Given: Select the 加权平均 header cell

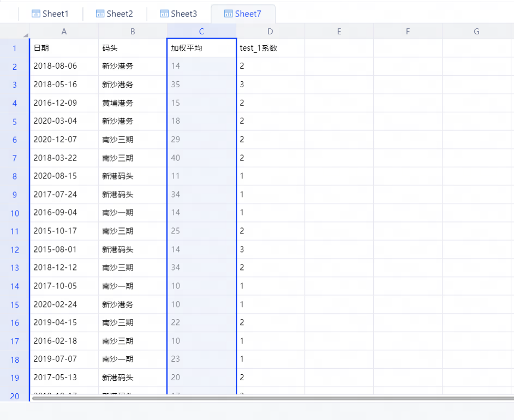Looking at the screenshot, I should [x=201, y=48].
